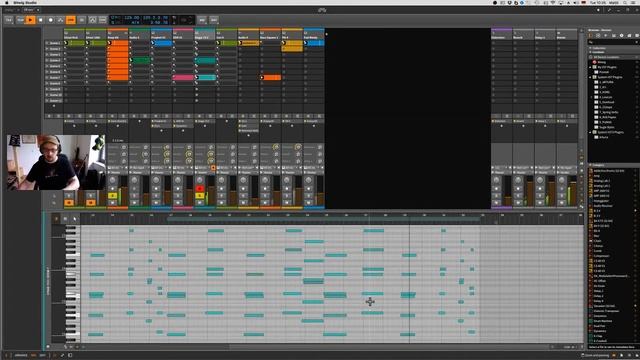Click the first send knob on the pink sixth track
The width and height of the screenshot is (640, 360).
click(189, 147)
